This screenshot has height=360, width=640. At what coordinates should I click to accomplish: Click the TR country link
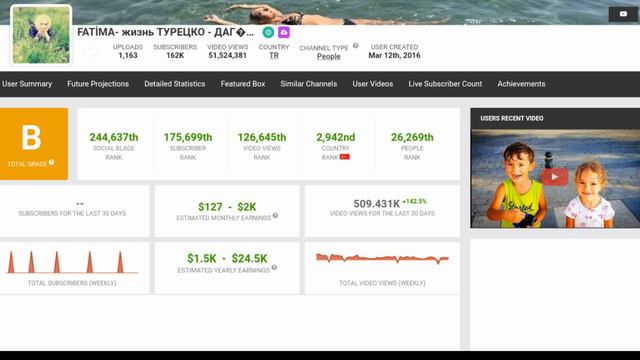coord(274,56)
